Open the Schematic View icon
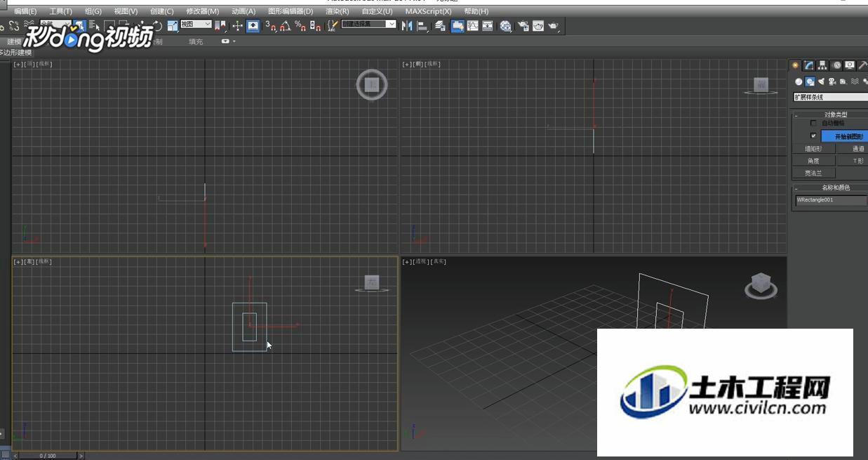The width and height of the screenshot is (868, 460). tap(488, 26)
